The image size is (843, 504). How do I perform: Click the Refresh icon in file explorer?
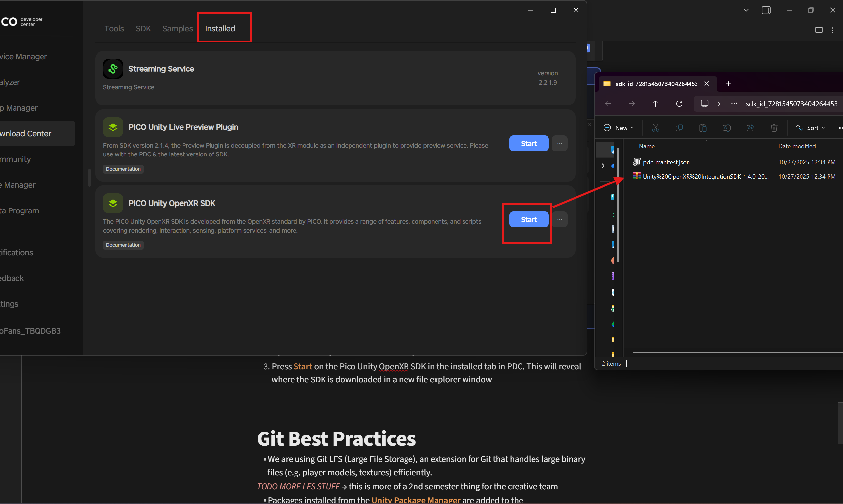[679, 103]
